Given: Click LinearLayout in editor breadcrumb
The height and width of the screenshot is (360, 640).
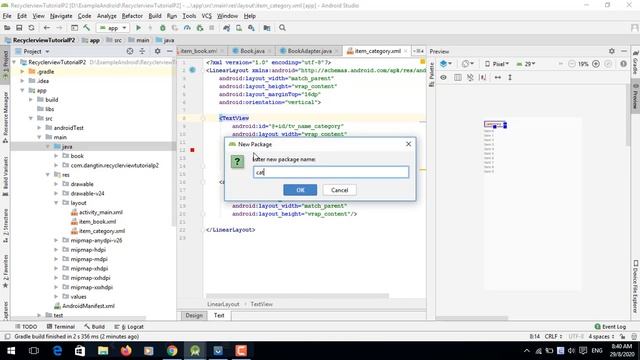Looking at the screenshot, I should (223, 304).
